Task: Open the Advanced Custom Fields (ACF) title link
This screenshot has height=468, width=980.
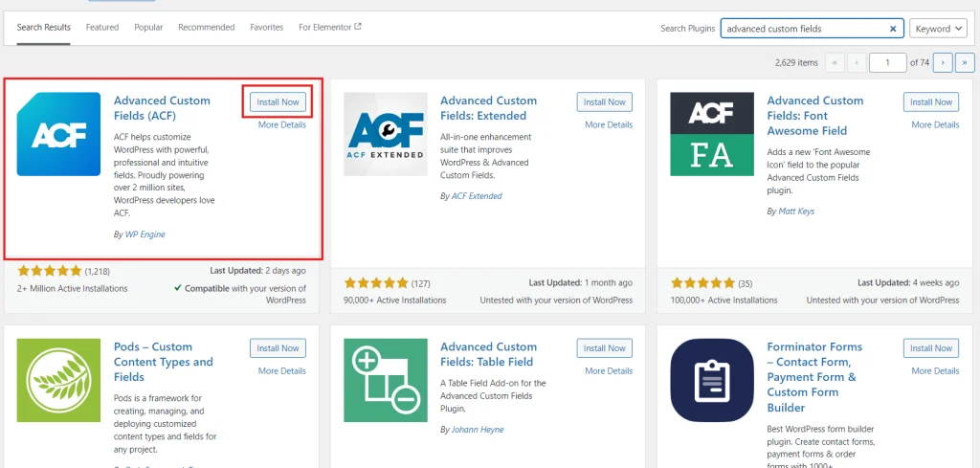Action: 162,108
